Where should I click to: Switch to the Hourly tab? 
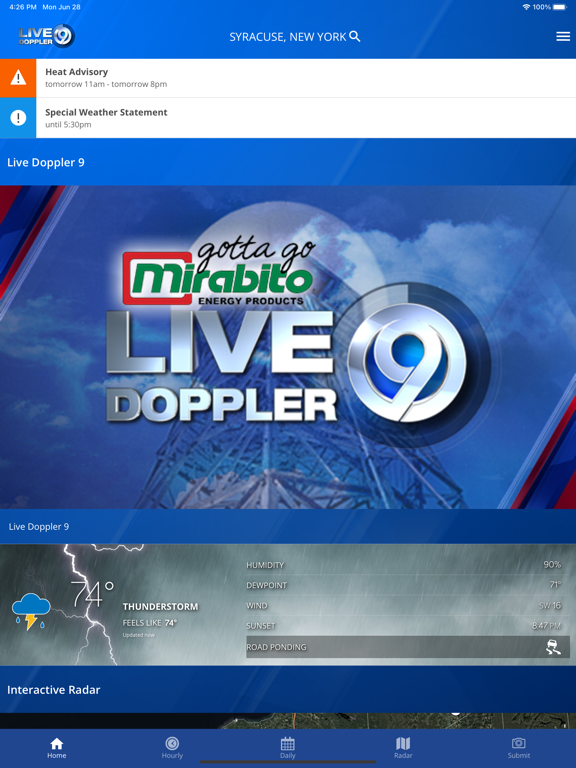coord(172,748)
